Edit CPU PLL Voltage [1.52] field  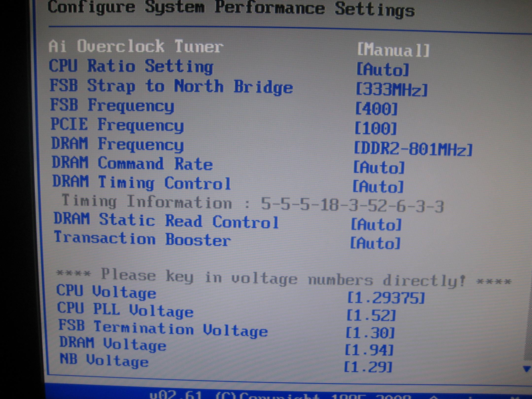371,315
